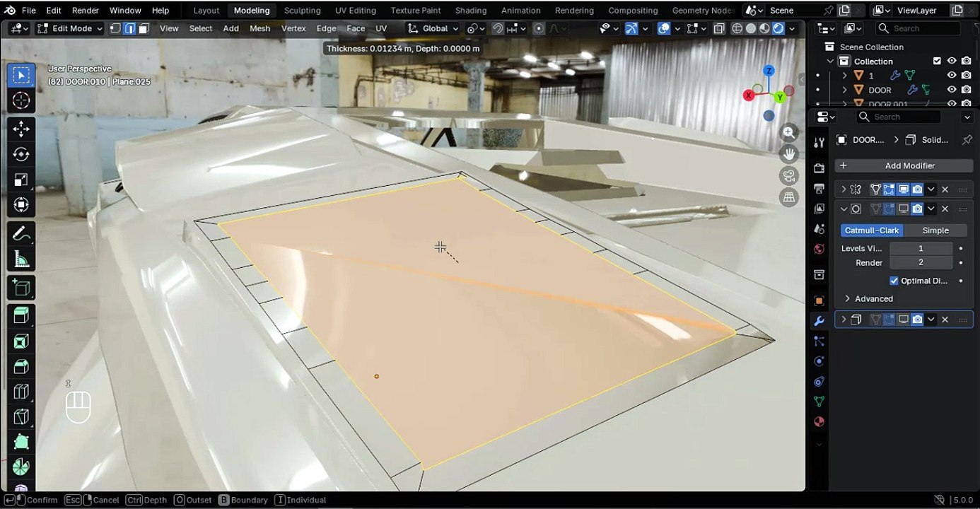Switch to the UV Editing workspace

pos(356,11)
